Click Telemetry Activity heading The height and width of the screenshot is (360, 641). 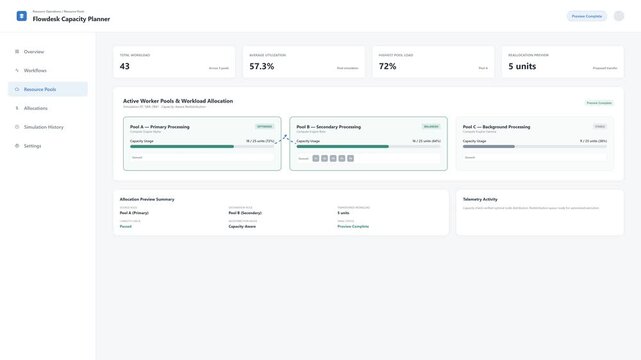(x=480, y=199)
